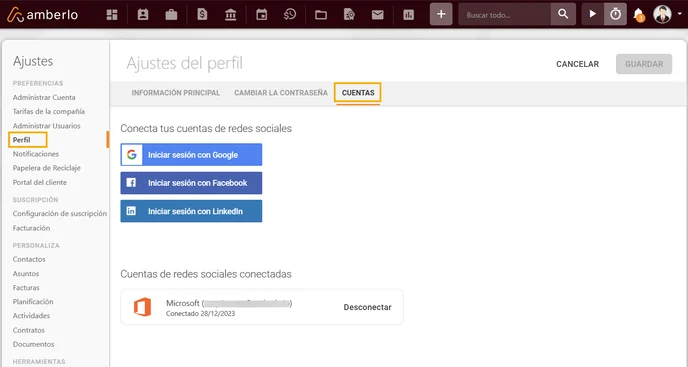688x367 pixels.
Task: Switch to Información Principal tab
Action: (176, 93)
